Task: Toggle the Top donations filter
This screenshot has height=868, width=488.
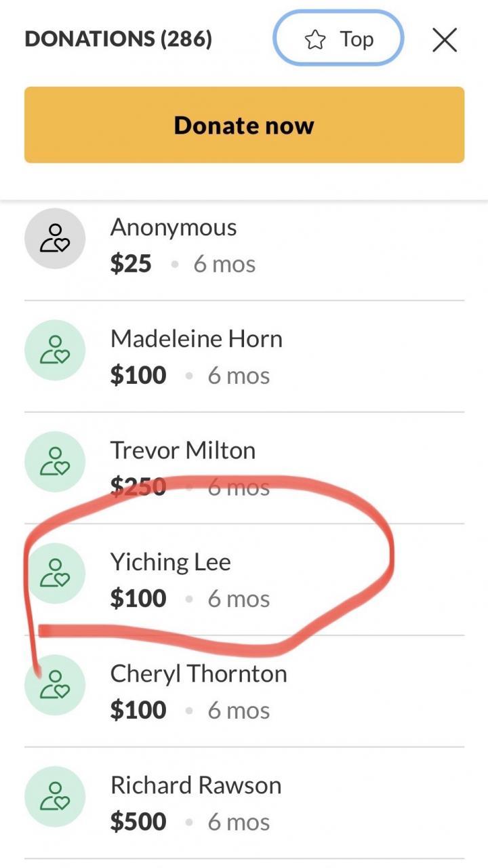Action: tap(338, 40)
